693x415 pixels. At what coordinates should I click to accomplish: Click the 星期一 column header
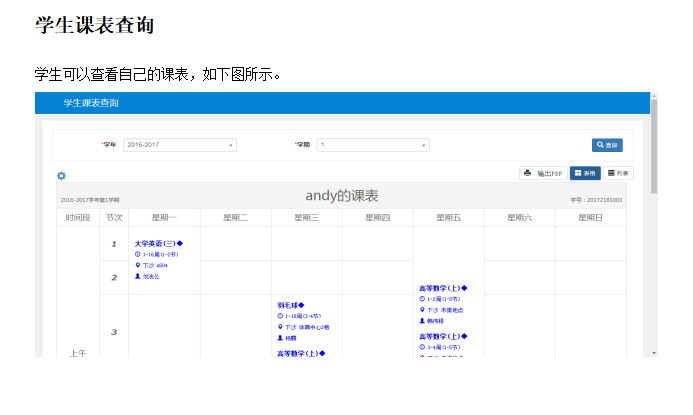click(x=164, y=217)
